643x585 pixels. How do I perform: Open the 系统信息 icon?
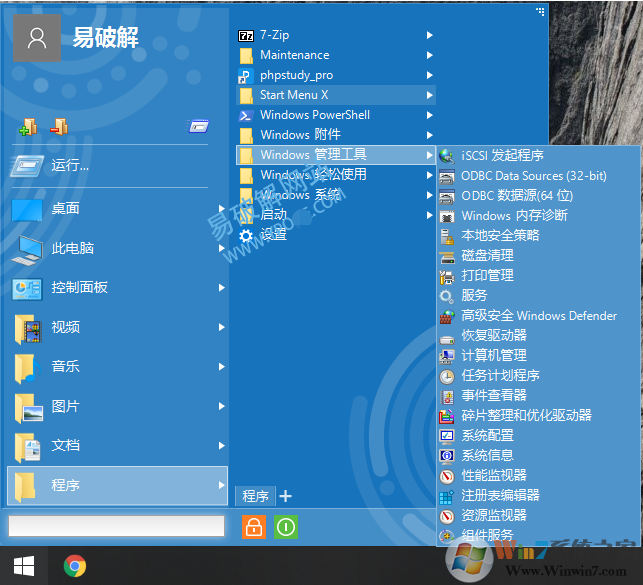pyautogui.click(x=447, y=456)
